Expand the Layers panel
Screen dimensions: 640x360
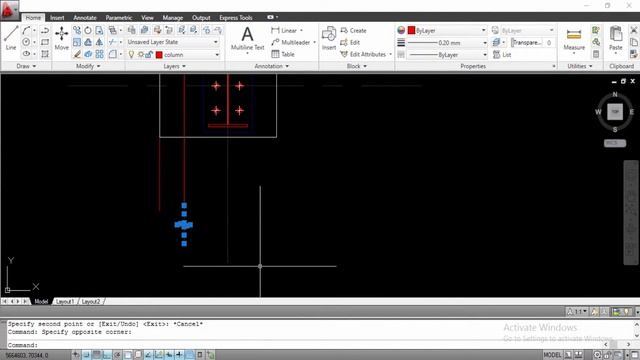coord(175,66)
